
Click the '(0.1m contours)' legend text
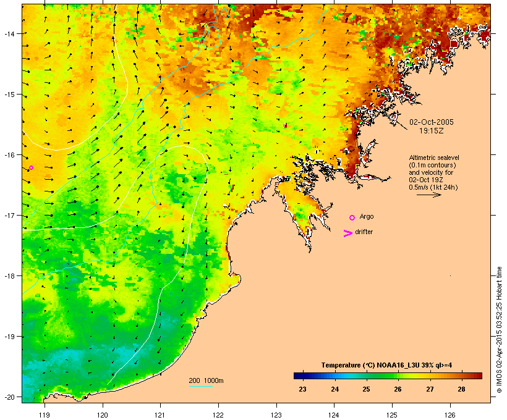(432, 165)
